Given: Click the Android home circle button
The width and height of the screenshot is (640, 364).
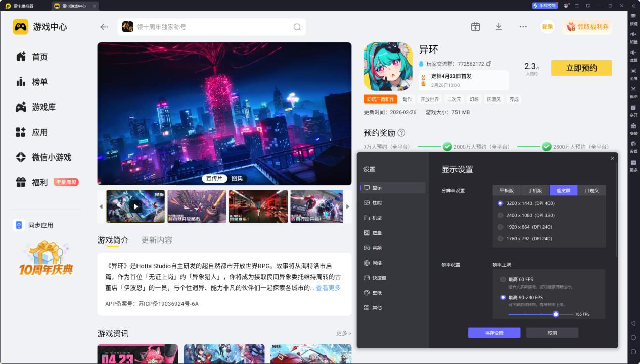Looking at the screenshot, I should point(633,337).
